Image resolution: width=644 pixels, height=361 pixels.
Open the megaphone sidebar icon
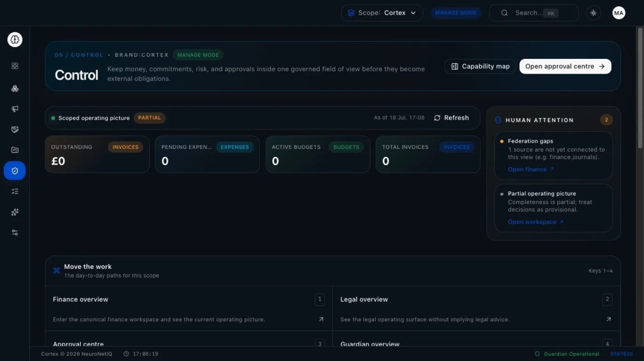click(15, 109)
